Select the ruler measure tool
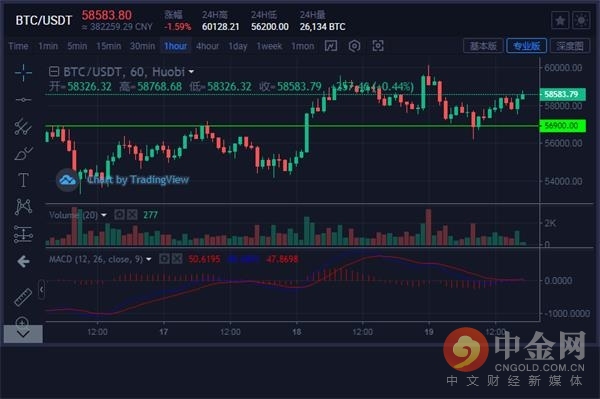This screenshot has height=399, width=600. click(23, 297)
